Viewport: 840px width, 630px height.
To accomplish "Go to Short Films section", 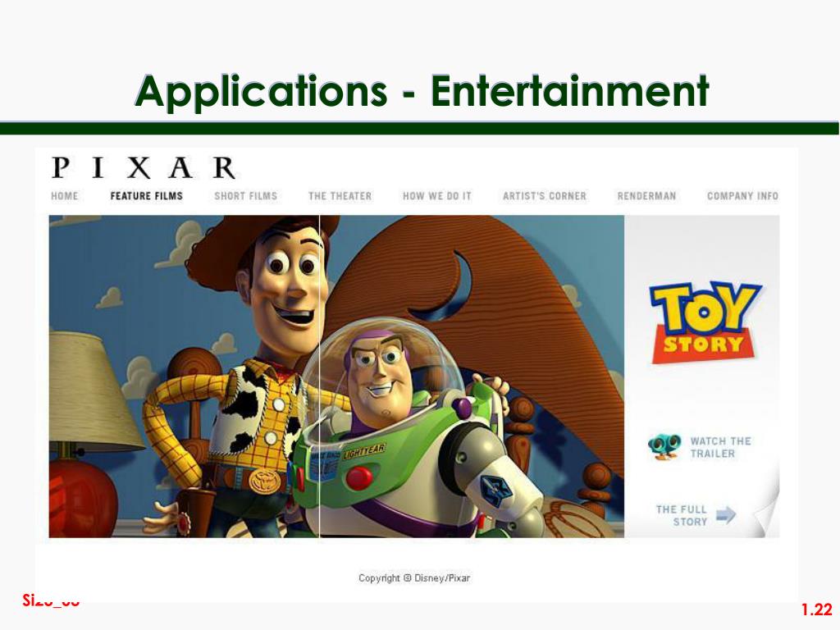I will tap(246, 196).
